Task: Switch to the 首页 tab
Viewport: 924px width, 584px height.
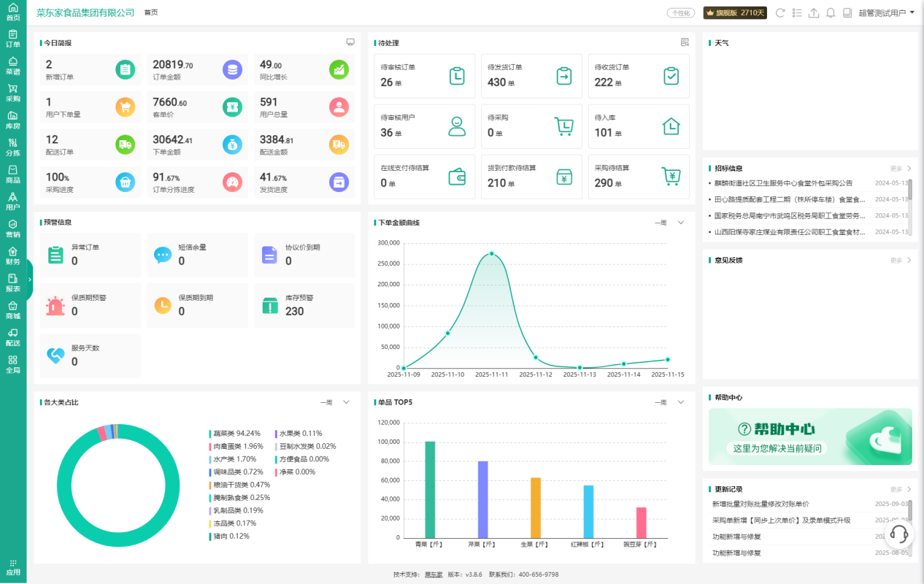Action: (150, 12)
